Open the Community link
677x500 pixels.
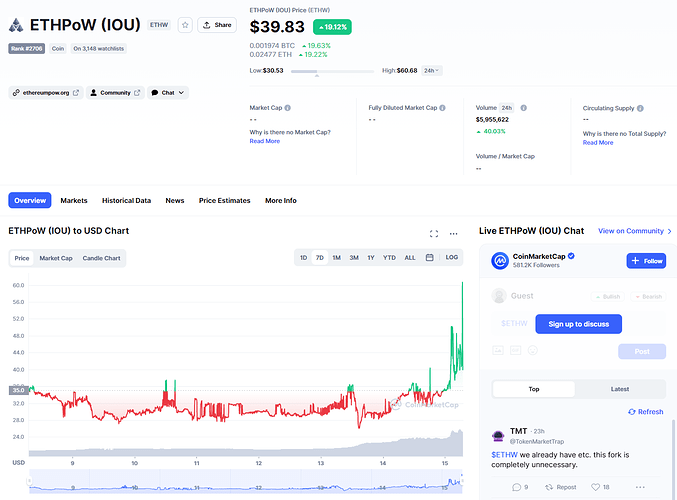click(115, 93)
